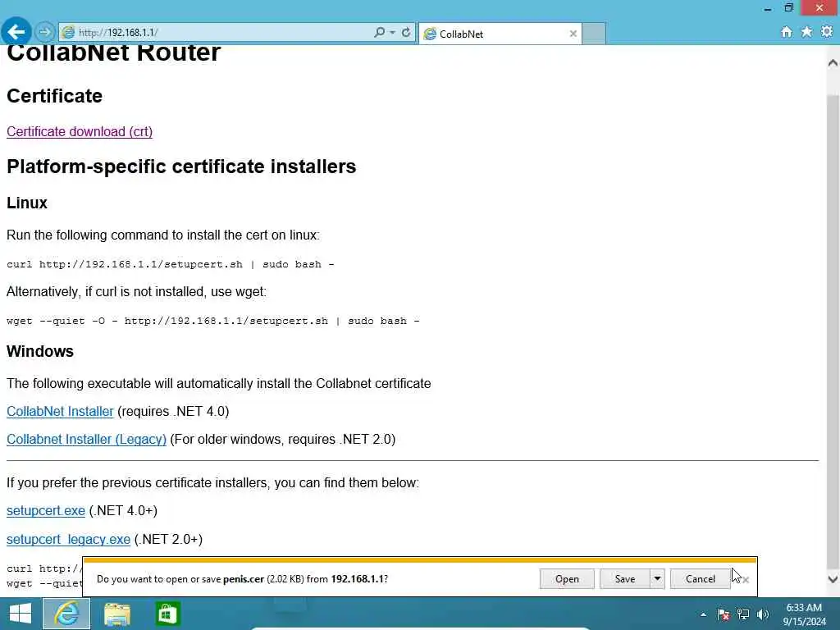Screen dimensions: 840x630
Task: Click the Linux section heading
Action: (x=27, y=203)
